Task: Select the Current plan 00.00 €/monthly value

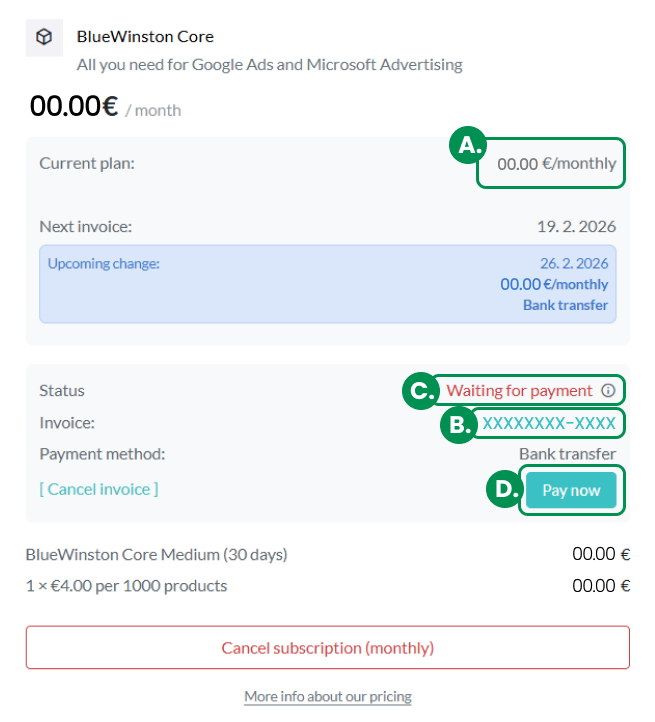Action: pos(557,163)
